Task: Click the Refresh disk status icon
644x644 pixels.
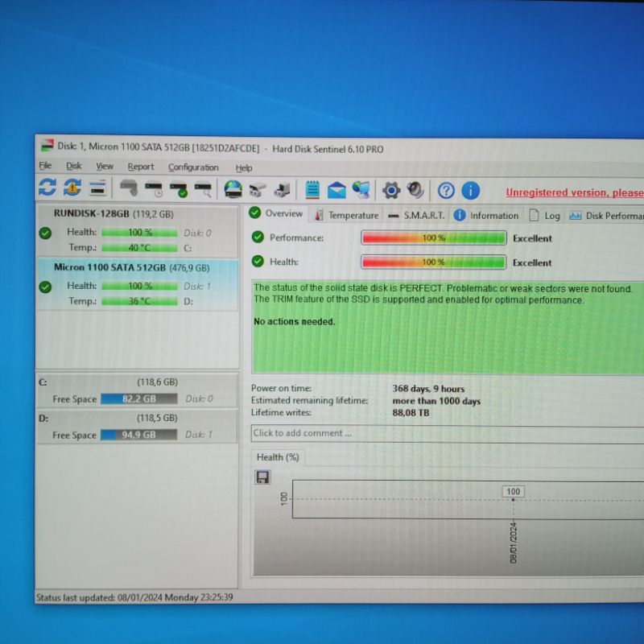Action: pyautogui.click(x=47, y=188)
